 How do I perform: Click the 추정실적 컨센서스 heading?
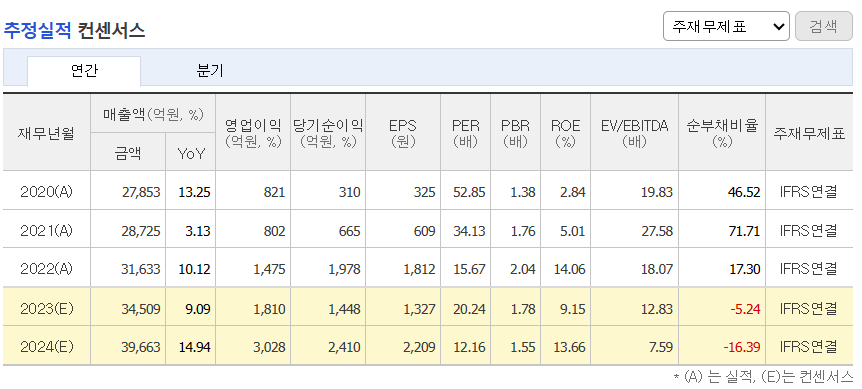pos(74,30)
